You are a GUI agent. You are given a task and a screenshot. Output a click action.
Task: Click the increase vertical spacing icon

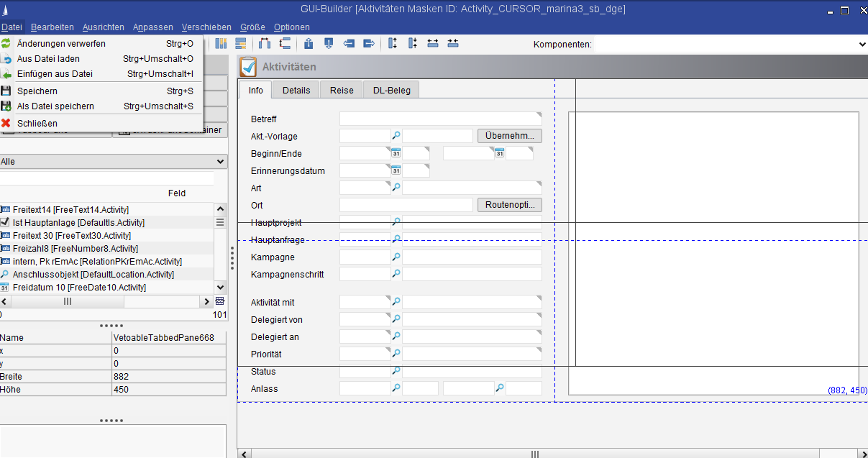[393, 43]
